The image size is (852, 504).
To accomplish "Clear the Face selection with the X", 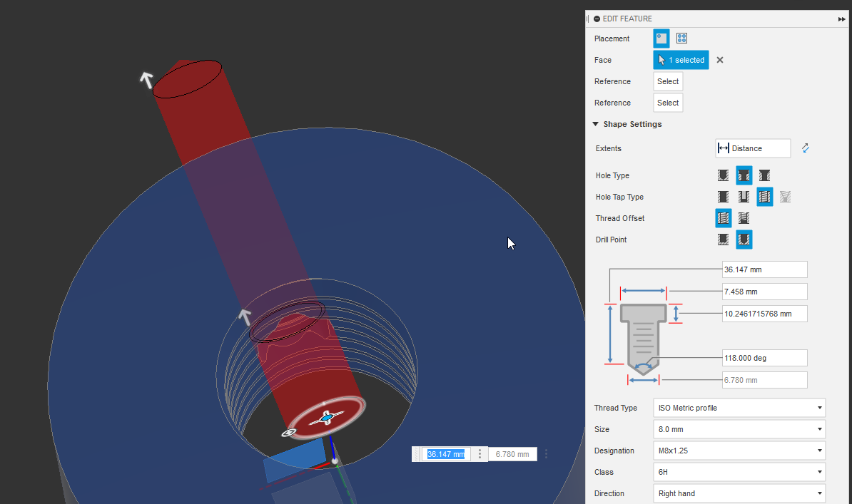I will pos(719,60).
